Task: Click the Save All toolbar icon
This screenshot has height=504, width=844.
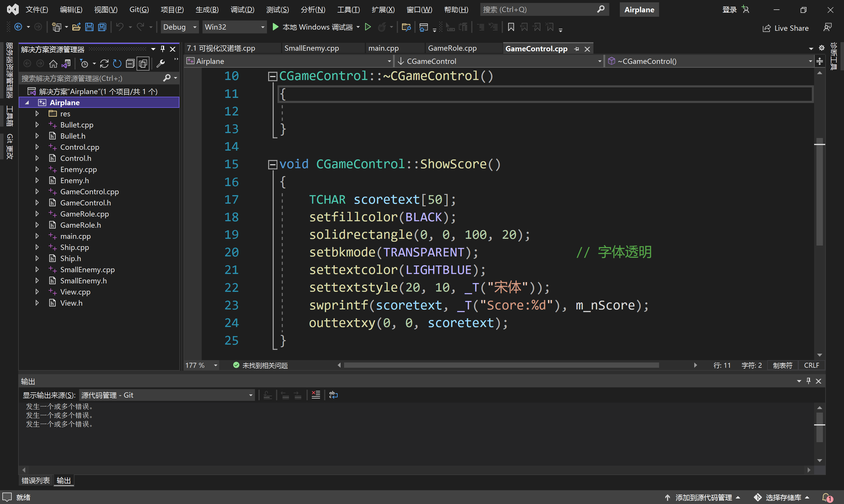Action: [x=102, y=27]
